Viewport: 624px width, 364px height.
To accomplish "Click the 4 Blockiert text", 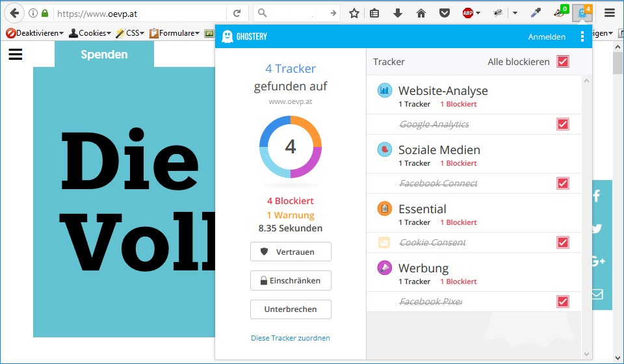I will pos(291,201).
